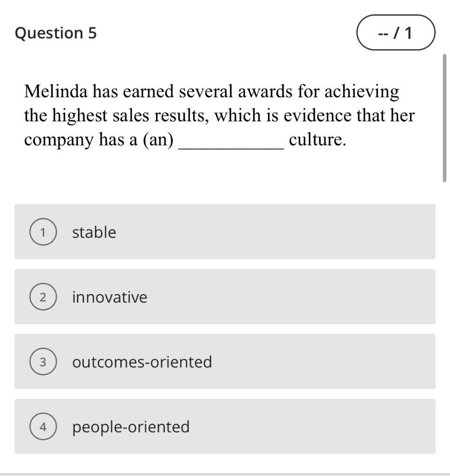Click the gray row containing 'people-oriented'
This screenshot has width=450, height=476.
click(x=225, y=426)
